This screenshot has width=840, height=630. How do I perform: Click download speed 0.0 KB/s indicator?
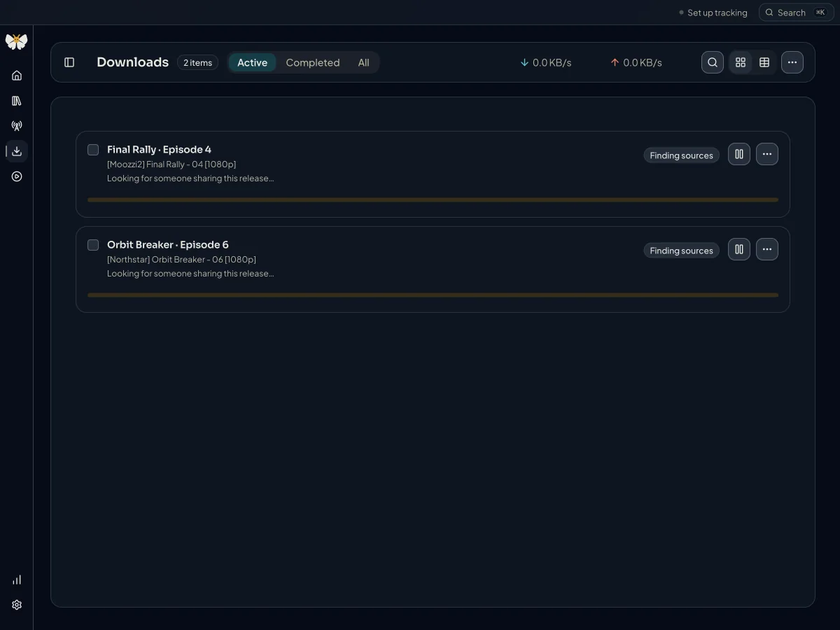[546, 62]
